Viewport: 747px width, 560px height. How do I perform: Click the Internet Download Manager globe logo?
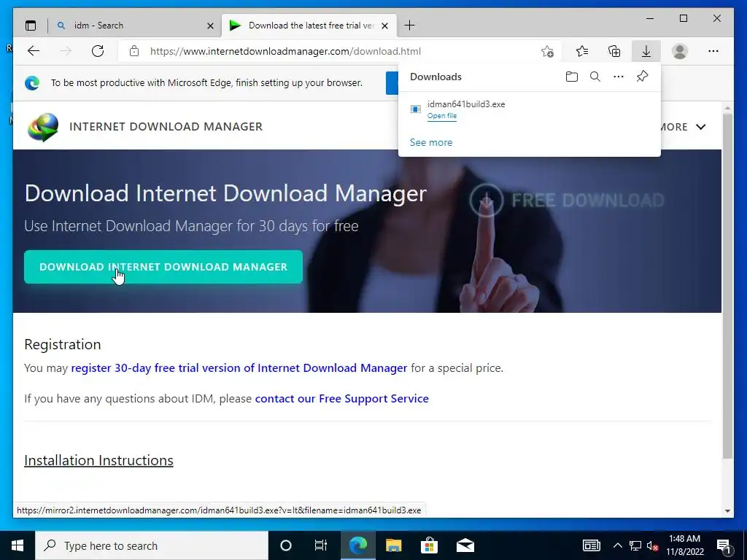tap(43, 127)
